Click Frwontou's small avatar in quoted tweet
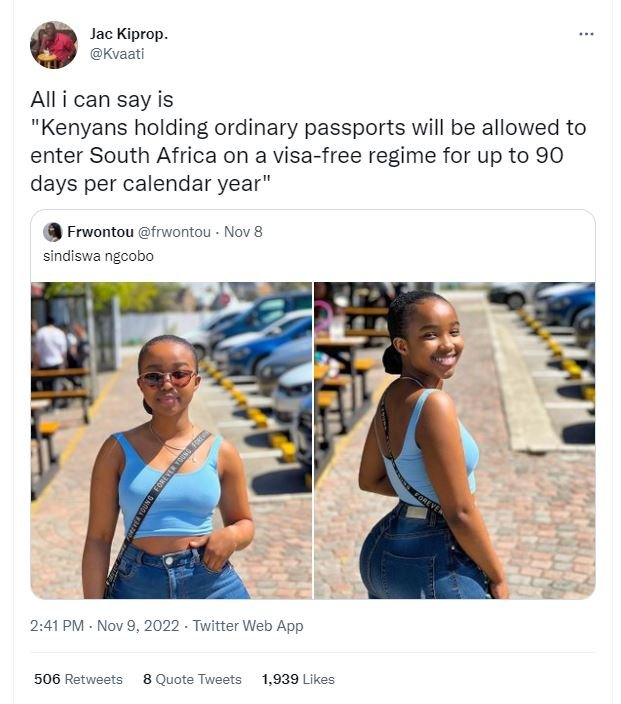 click(53, 232)
